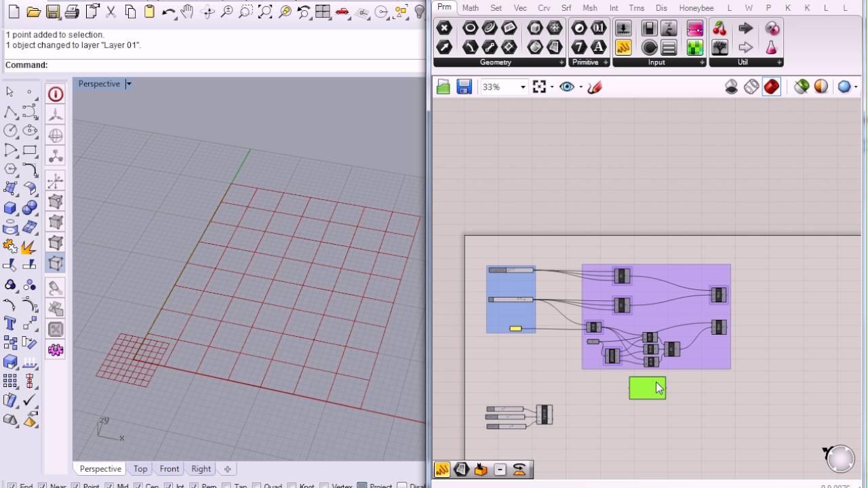Select the yellow panel in blue group
Screen dimensions: 868x488
tap(515, 329)
